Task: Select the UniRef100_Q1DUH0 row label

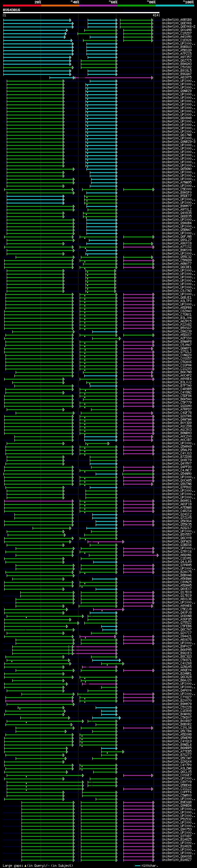Action: pyautogui.click(x=177, y=406)
